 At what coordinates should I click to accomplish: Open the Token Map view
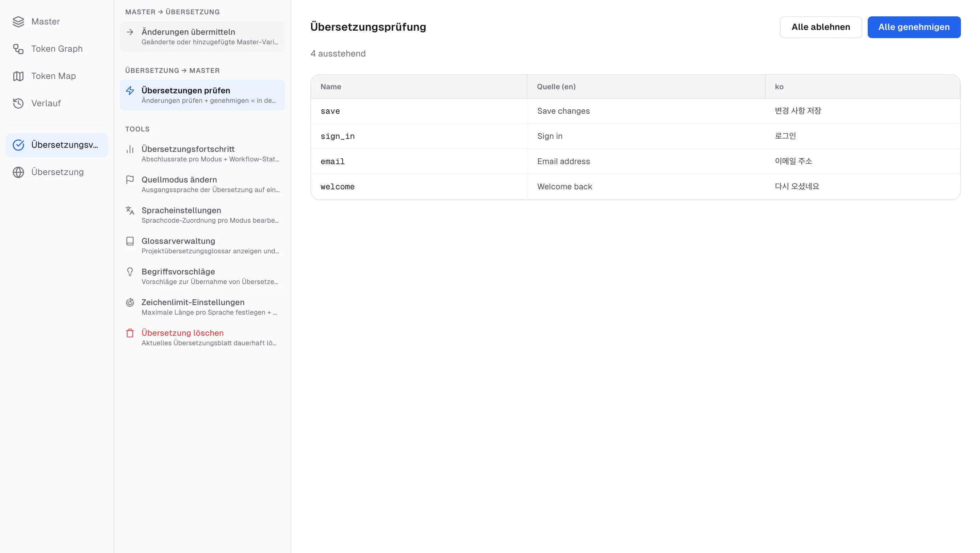(x=57, y=76)
